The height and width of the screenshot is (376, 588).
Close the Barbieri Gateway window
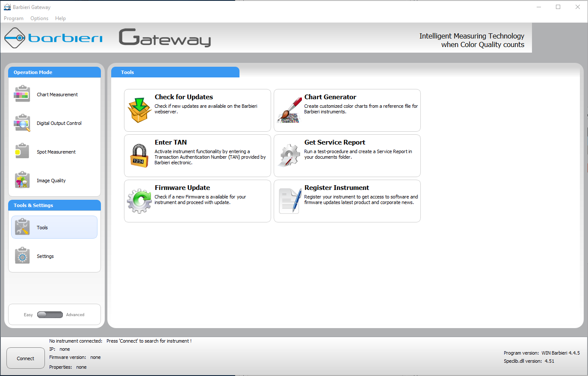578,7
